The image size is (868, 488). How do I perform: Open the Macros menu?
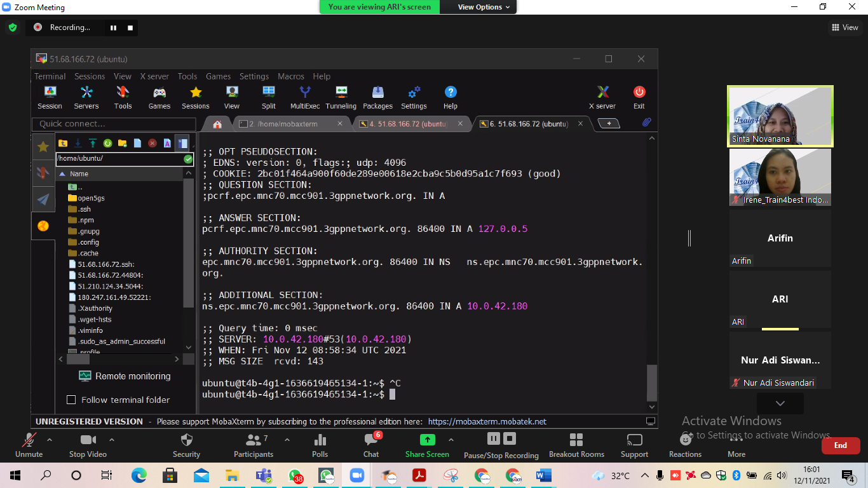(x=291, y=76)
